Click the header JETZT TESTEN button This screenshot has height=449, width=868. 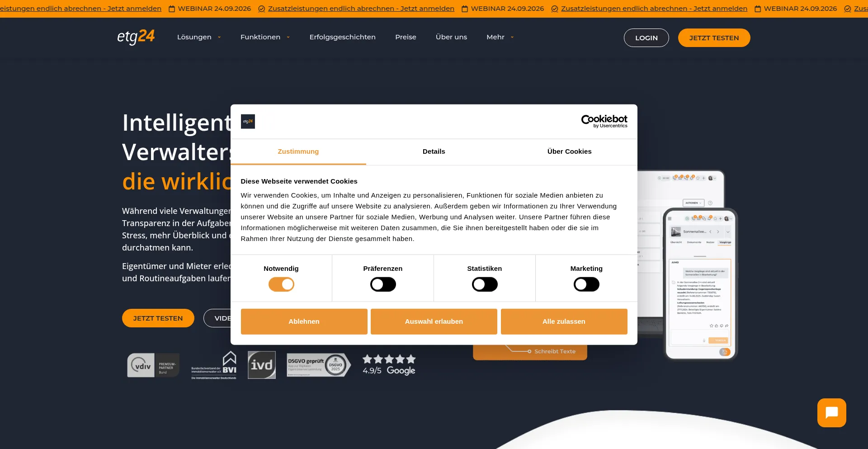(714, 38)
